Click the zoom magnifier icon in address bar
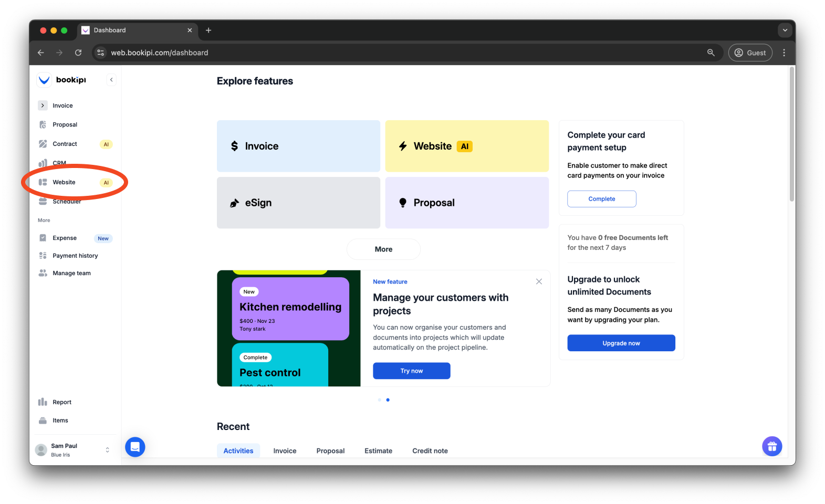Screen dimensions: 825x504 pos(711,52)
